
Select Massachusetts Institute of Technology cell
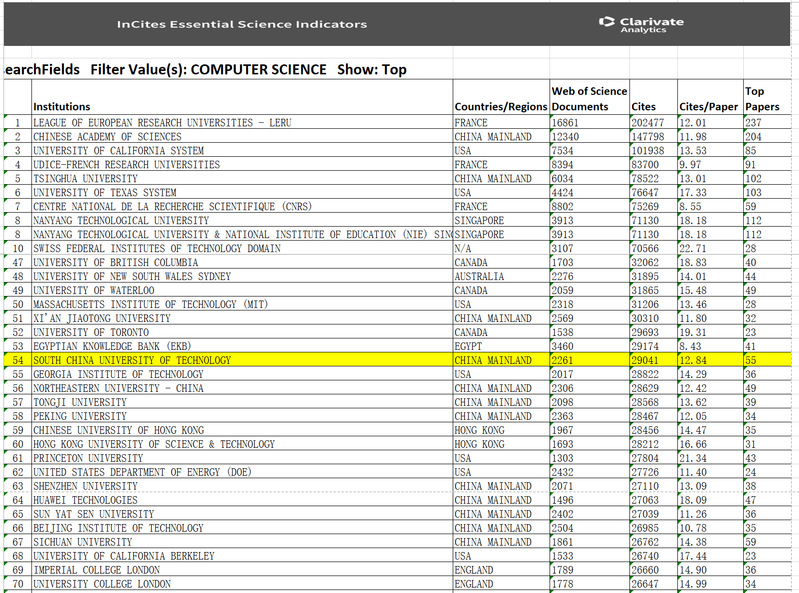242,304
